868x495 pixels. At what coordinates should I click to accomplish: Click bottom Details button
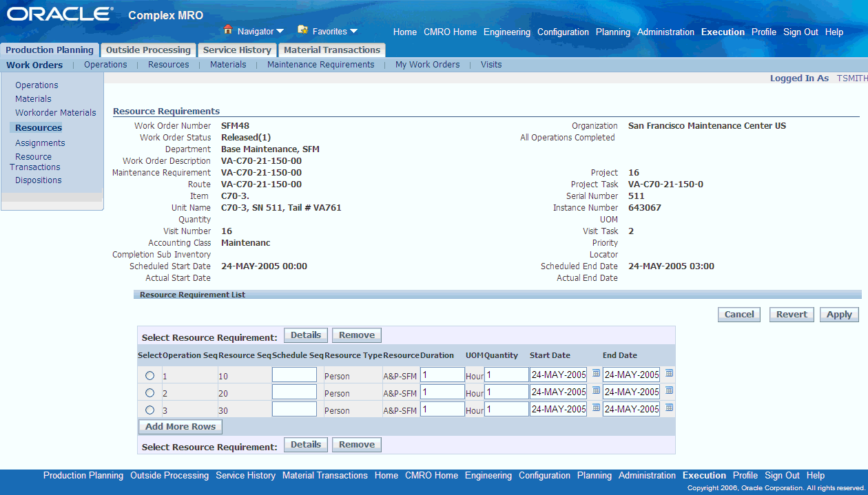306,445
